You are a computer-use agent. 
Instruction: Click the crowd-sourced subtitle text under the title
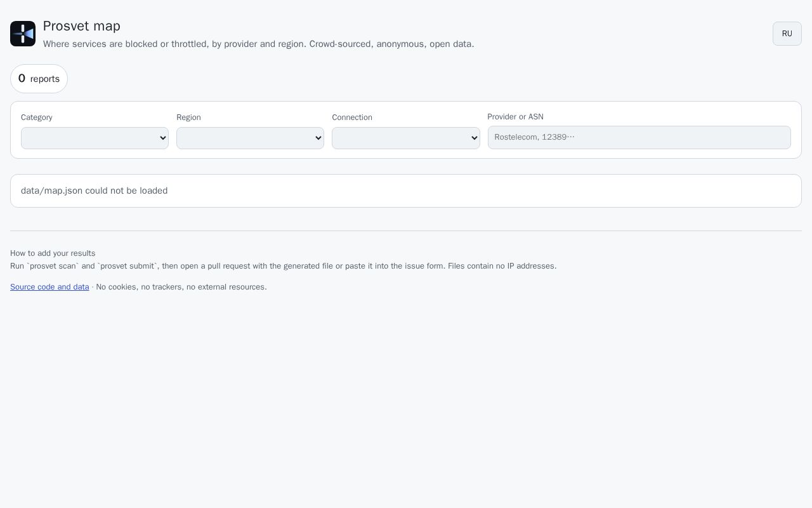click(x=259, y=44)
